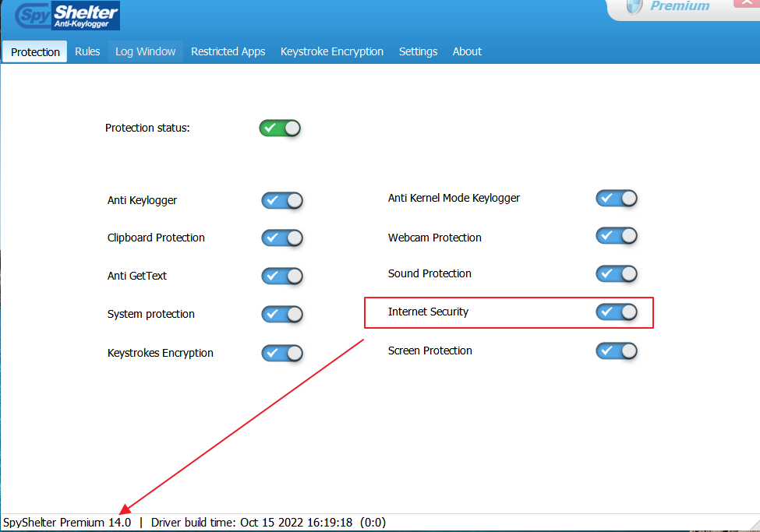Click the 'Anti Kernel Mode Keylogger' label
The image size is (760, 532).
(454, 198)
